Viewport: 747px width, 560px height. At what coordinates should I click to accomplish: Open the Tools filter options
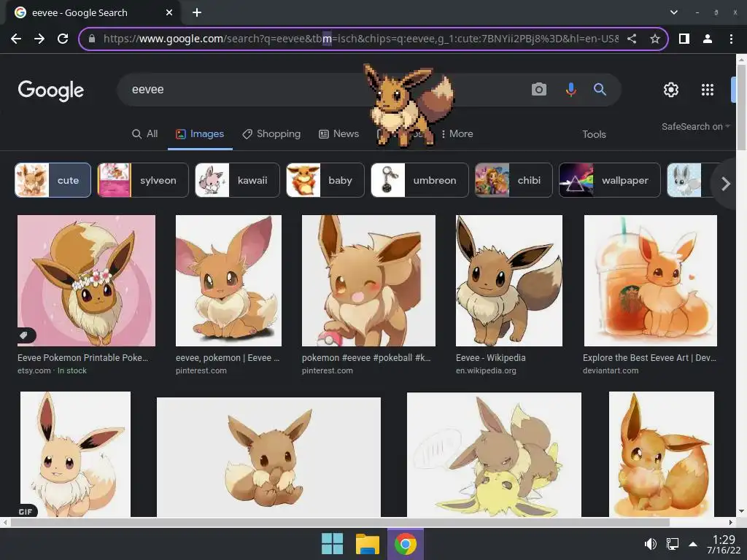tap(594, 134)
